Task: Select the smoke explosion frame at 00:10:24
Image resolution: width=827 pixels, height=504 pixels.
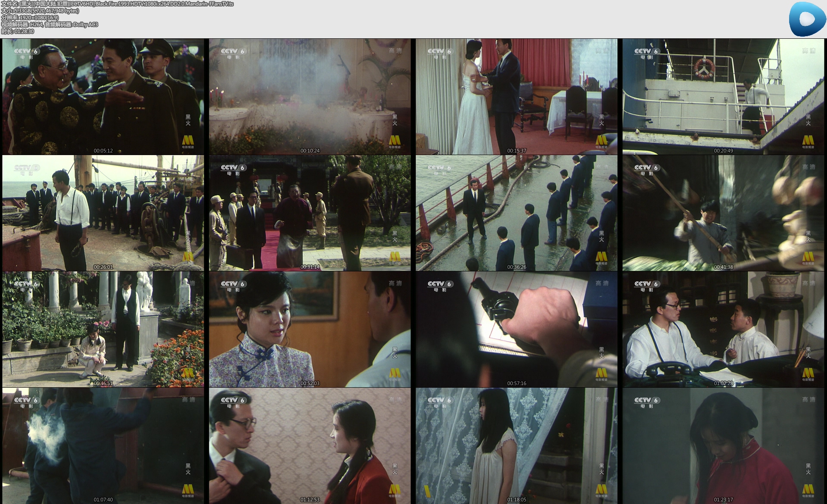Action: pos(310,96)
